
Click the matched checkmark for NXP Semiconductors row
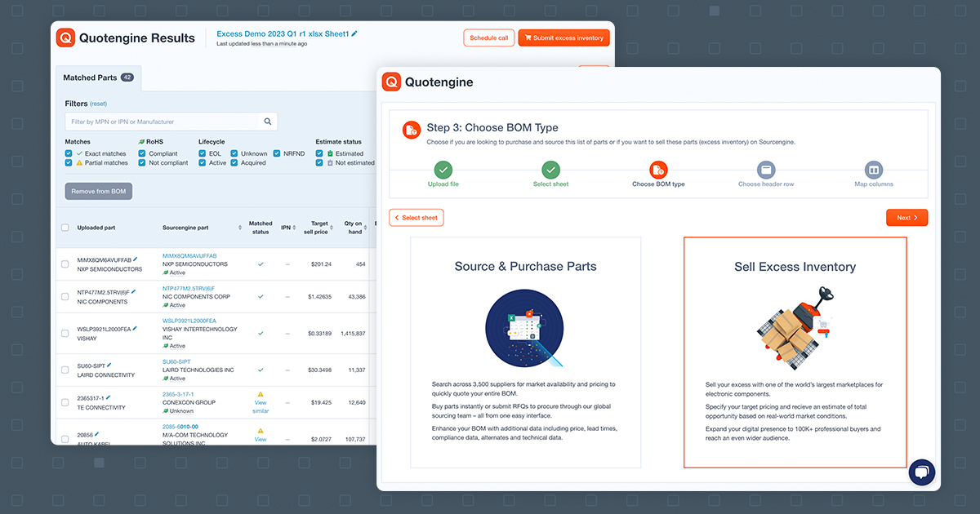(x=261, y=264)
